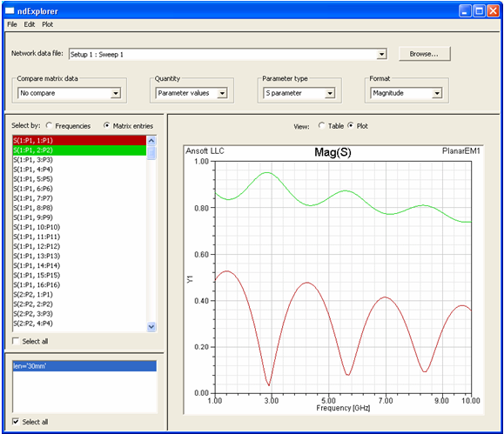Viewport: 504px width, 434px height.
Task: Click the matrix list scroll-down arrow
Action: pyautogui.click(x=151, y=327)
